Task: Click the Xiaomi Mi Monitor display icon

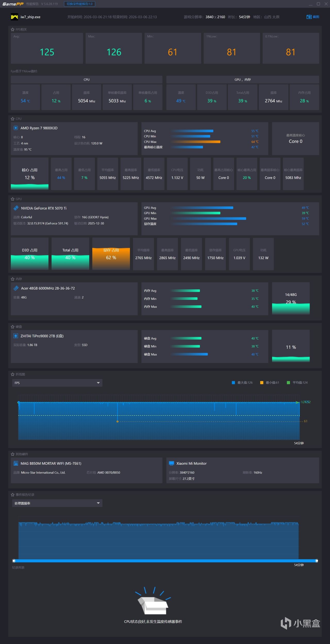Action: point(171,463)
